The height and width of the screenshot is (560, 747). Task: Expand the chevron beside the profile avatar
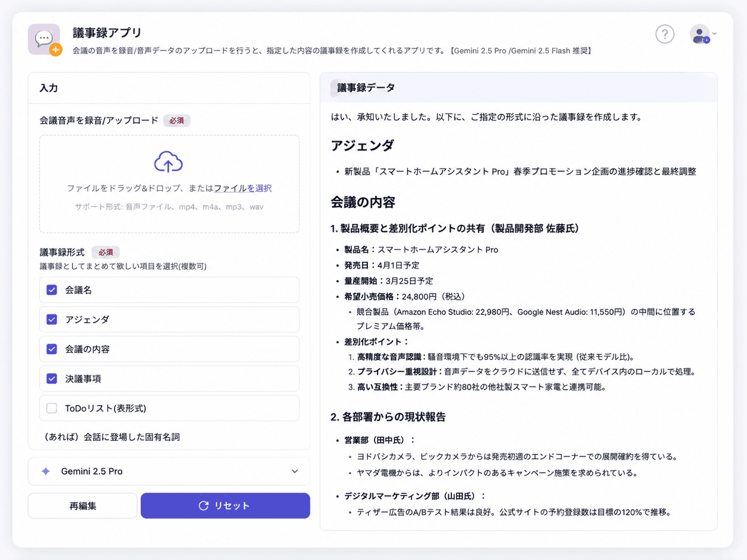point(714,34)
